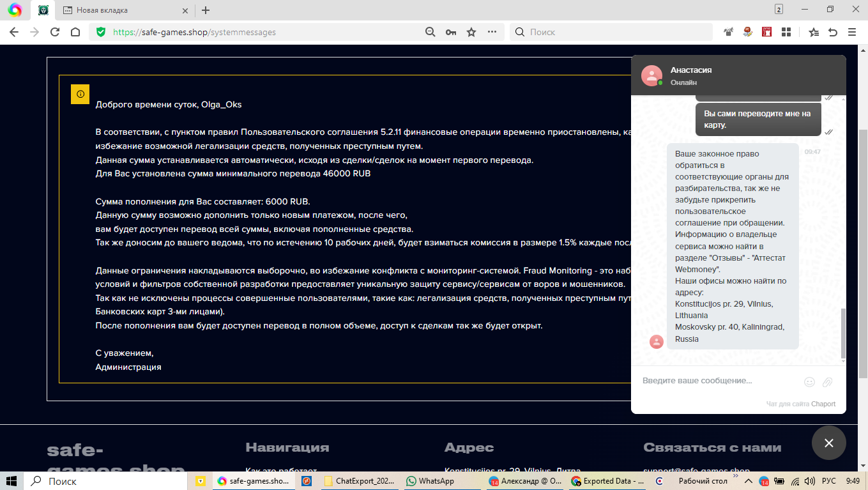Click the zoom magnifier in address bar
The height and width of the screenshot is (490, 868).
[x=430, y=32]
